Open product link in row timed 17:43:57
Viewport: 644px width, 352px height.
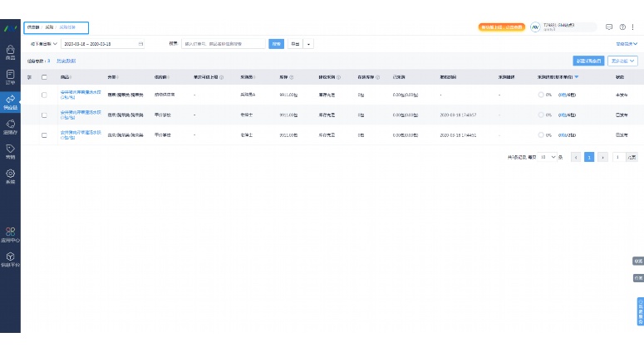point(81,115)
